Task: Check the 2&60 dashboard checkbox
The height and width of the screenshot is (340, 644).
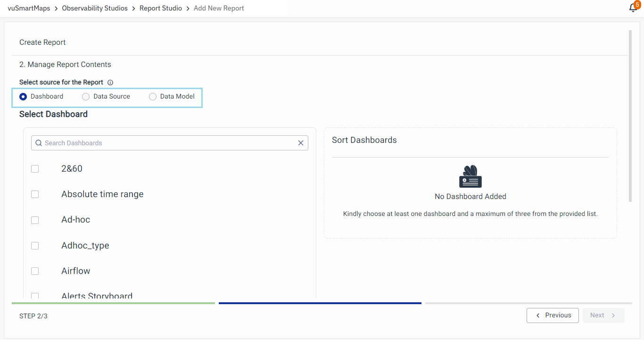Action: (35, 169)
